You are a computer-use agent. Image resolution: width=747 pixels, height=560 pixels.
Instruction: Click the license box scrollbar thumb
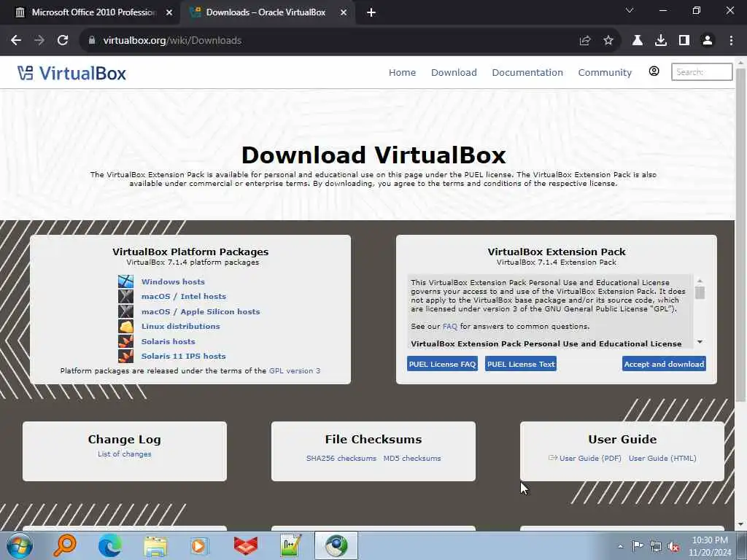pos(700,292)
